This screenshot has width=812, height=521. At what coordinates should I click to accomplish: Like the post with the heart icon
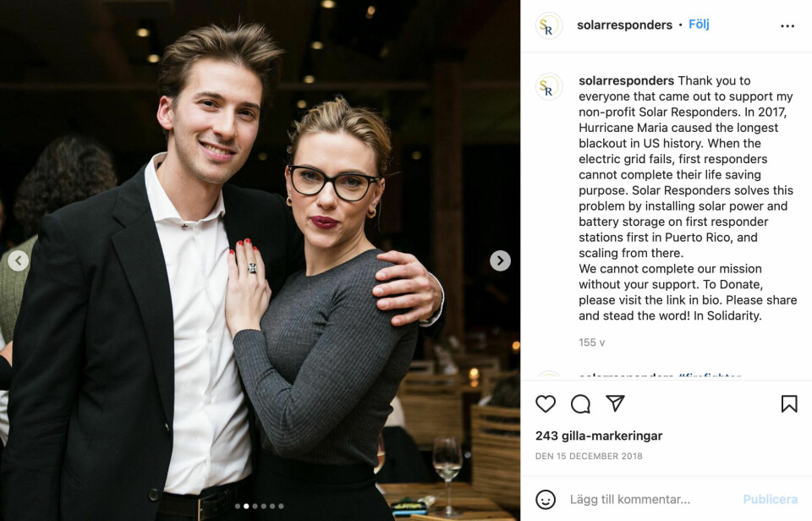click(x=546, y=404)
